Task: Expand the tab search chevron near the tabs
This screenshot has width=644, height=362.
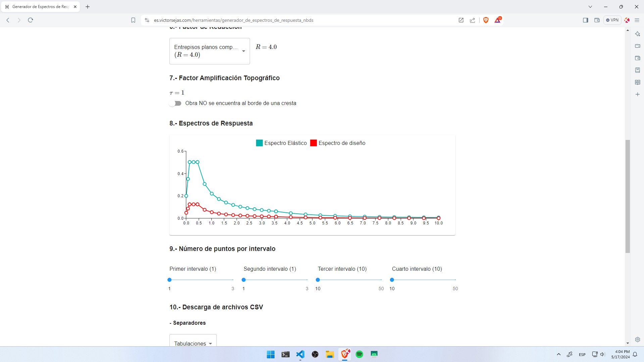Action: (x=590, y=7)
